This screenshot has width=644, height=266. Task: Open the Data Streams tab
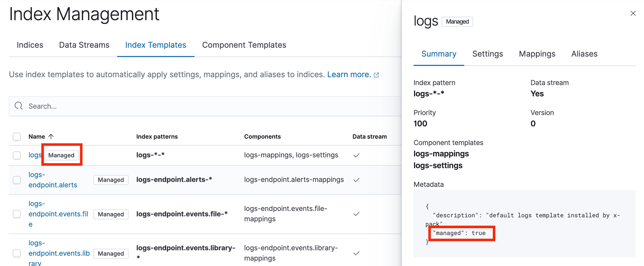[x=84, y=45]
